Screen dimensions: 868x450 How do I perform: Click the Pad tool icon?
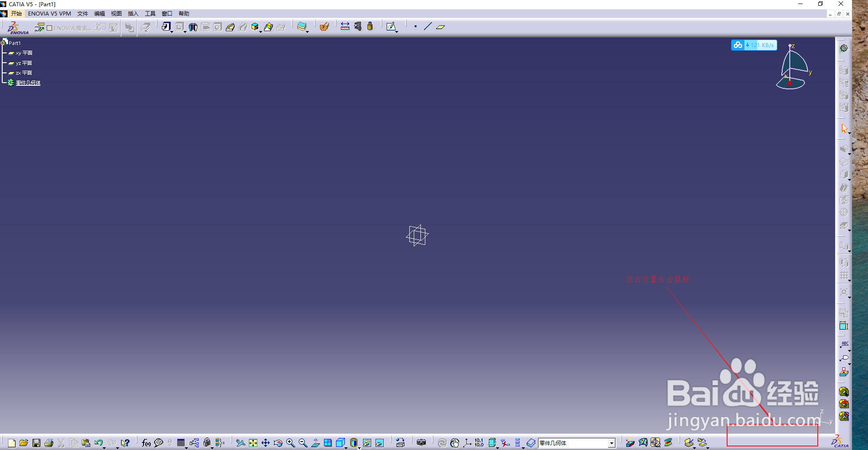165,27
